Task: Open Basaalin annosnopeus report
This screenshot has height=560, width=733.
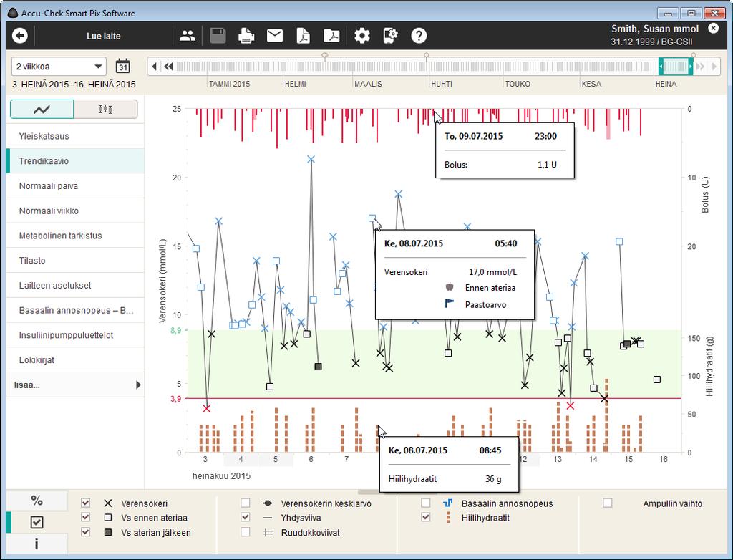Action: [74, 310]
